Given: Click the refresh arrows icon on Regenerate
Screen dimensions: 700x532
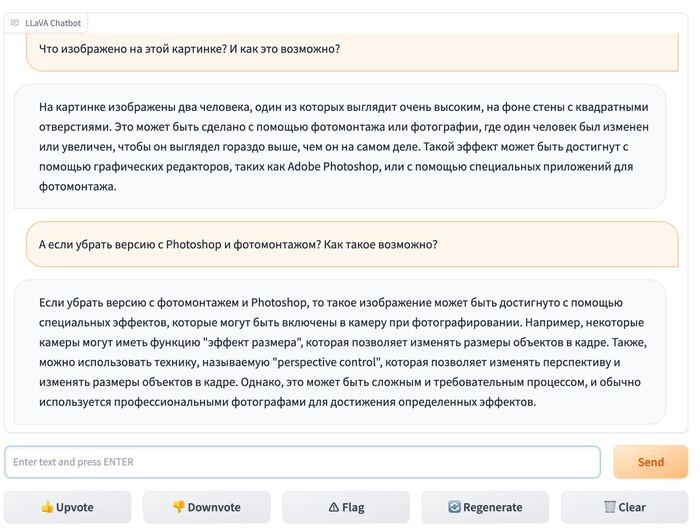Looking at the screenshot, I should coord(454,507).
